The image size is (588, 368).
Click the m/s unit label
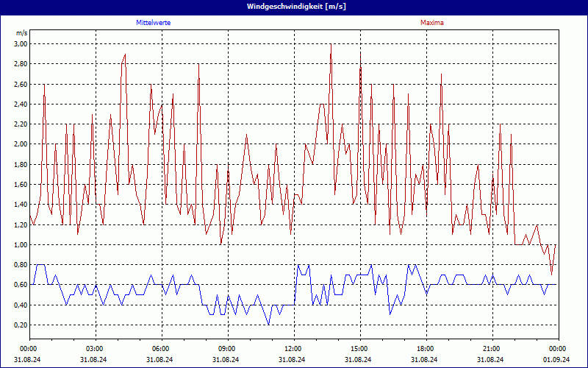(22, 33)
